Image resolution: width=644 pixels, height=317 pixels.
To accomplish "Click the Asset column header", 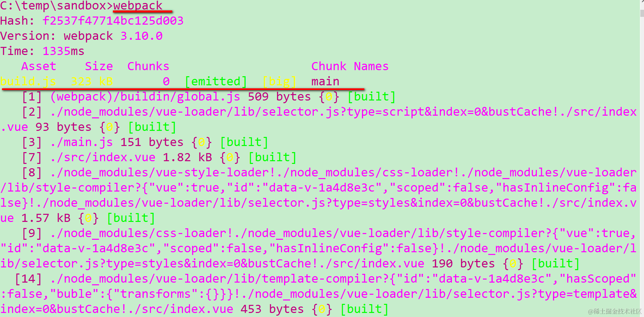I will click(x=39, y=66).
